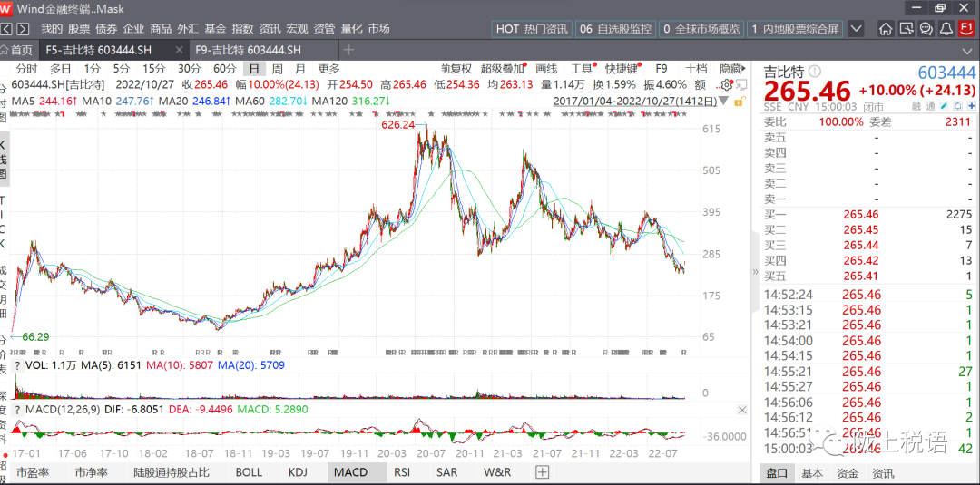This screenshot has width=980, height=485.
Task: Expand the tab list chevron below toolbar
Action: pyautogui.click(x=968, y=50)
